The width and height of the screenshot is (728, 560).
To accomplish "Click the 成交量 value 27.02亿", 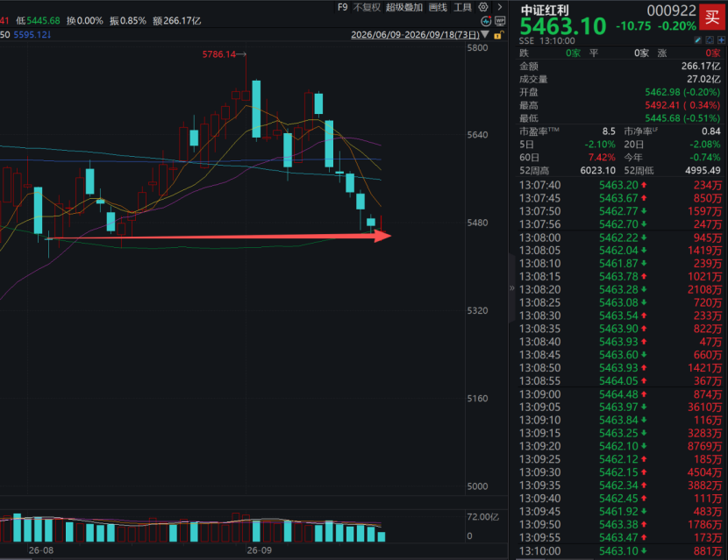I will (703, 79).
